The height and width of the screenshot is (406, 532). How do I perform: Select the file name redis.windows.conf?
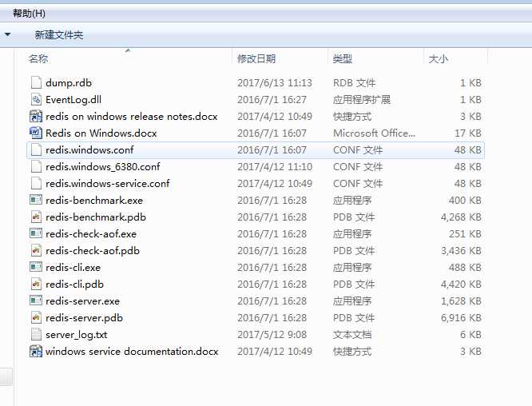[89, 150]
